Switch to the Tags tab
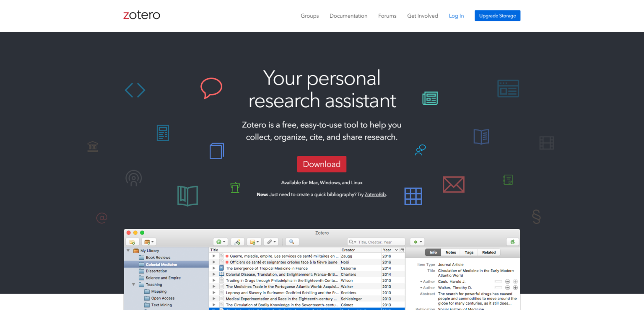644x310 pixels. (469, 253)
